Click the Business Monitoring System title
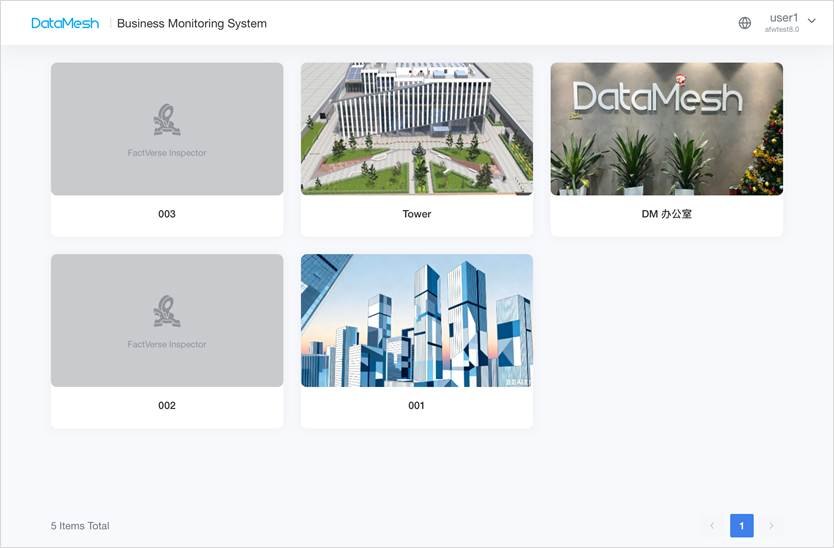 (x=192, y=23)
